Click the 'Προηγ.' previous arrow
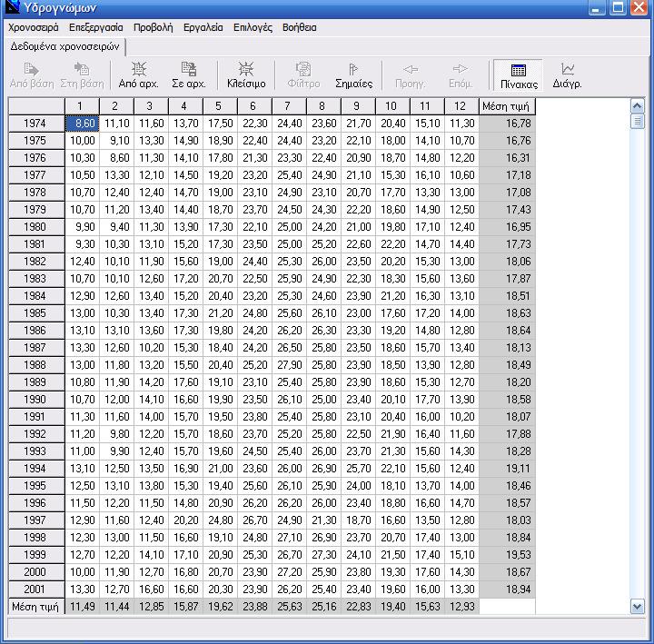Screen dimensions: 654x644 (411, 75)
